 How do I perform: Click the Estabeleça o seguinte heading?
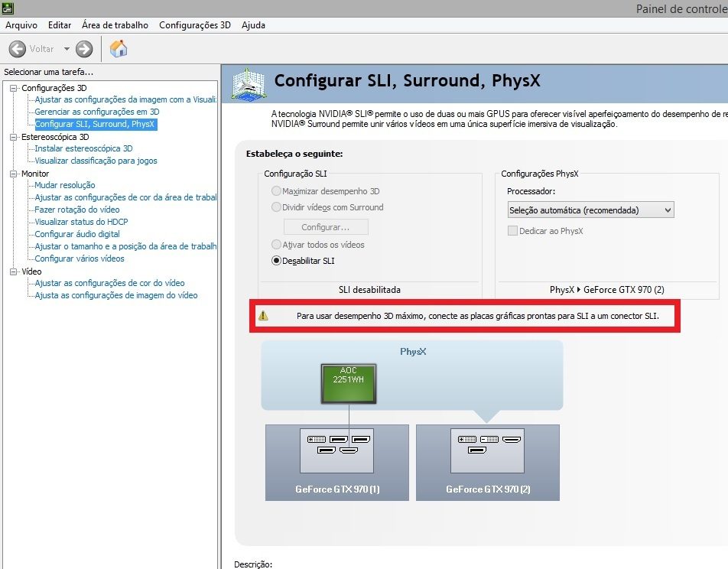(294, 154)
